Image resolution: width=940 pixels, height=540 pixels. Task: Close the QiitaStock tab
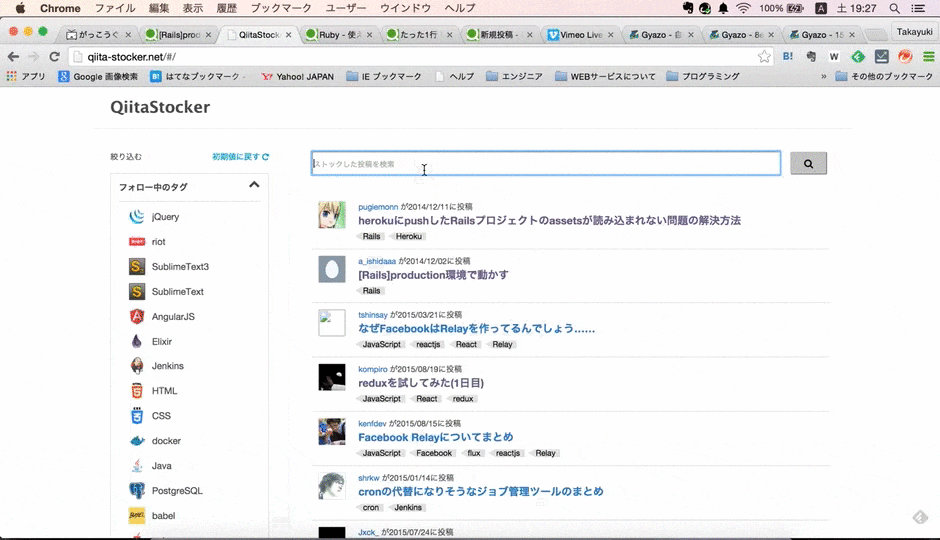(288, 35)
